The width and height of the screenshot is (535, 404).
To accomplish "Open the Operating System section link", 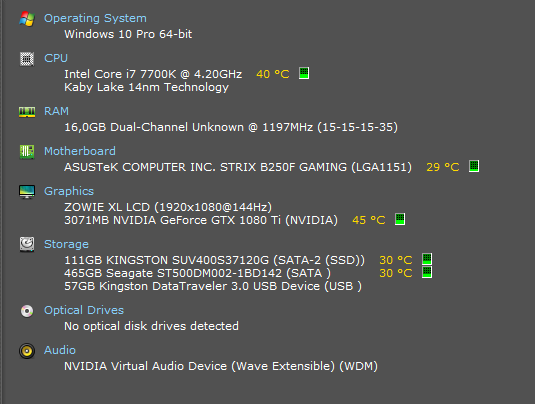I will [x=95, y=18].
